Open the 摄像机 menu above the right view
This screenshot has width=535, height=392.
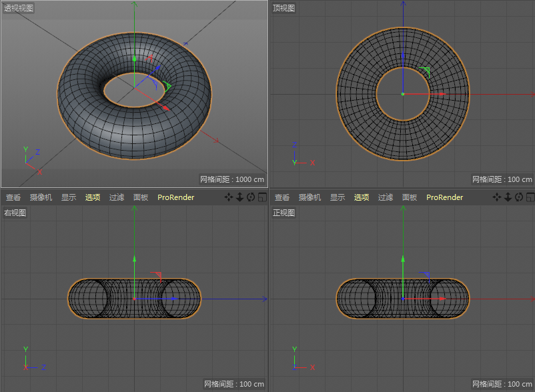(41, 197)
